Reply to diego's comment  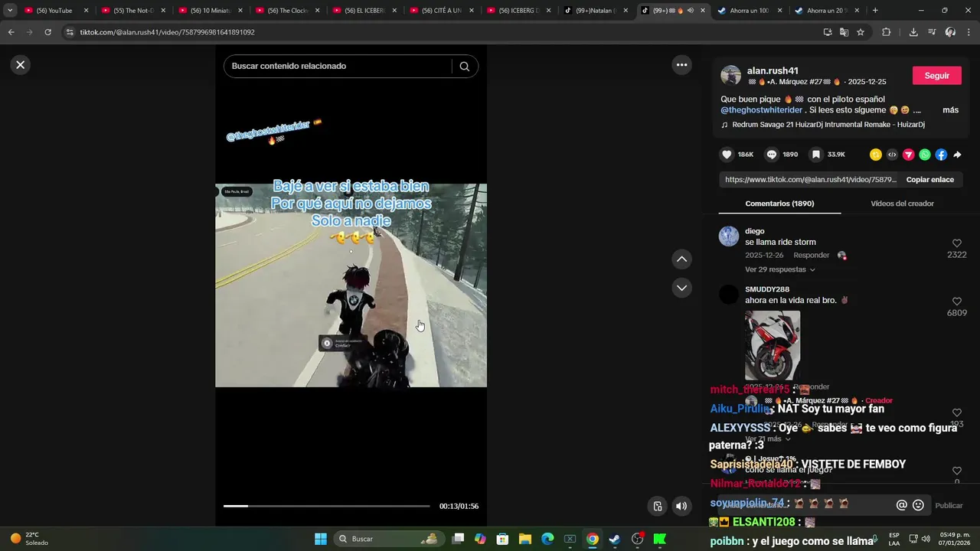click(x=811, y=255)
